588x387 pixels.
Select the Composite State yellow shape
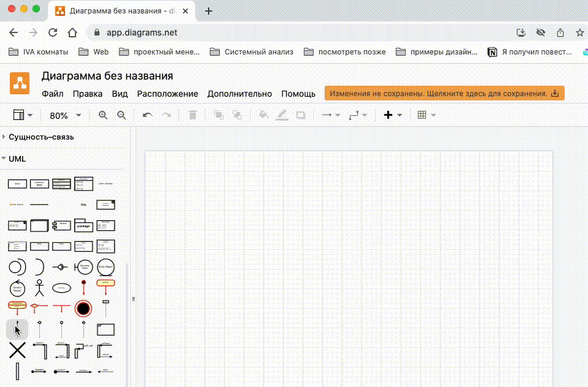click(x=17, y=308)
